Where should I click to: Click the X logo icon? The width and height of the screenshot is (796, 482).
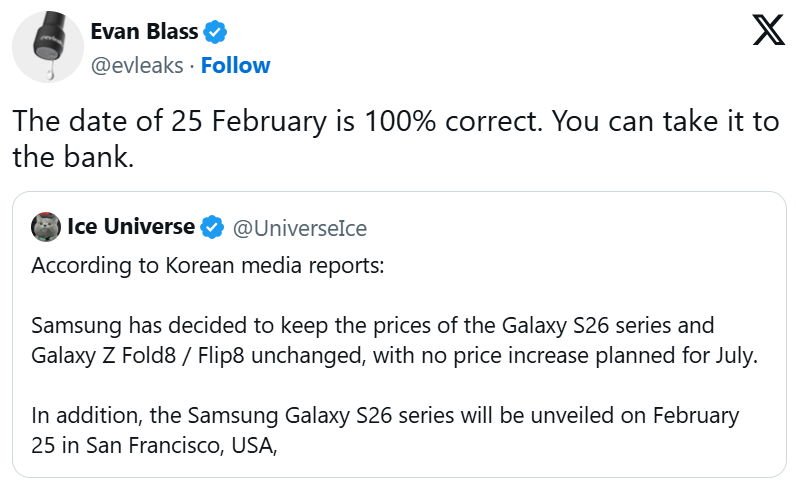click(769, 30)
